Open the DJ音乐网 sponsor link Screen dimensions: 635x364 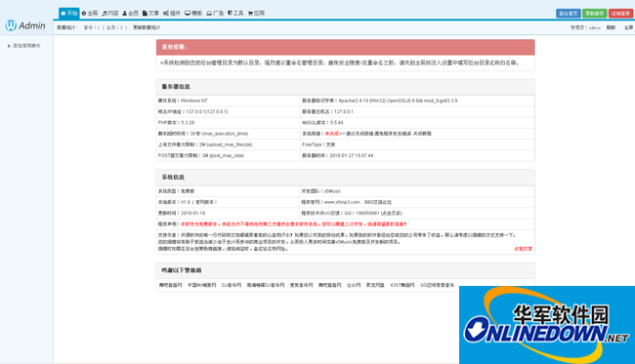click(232, 285)
